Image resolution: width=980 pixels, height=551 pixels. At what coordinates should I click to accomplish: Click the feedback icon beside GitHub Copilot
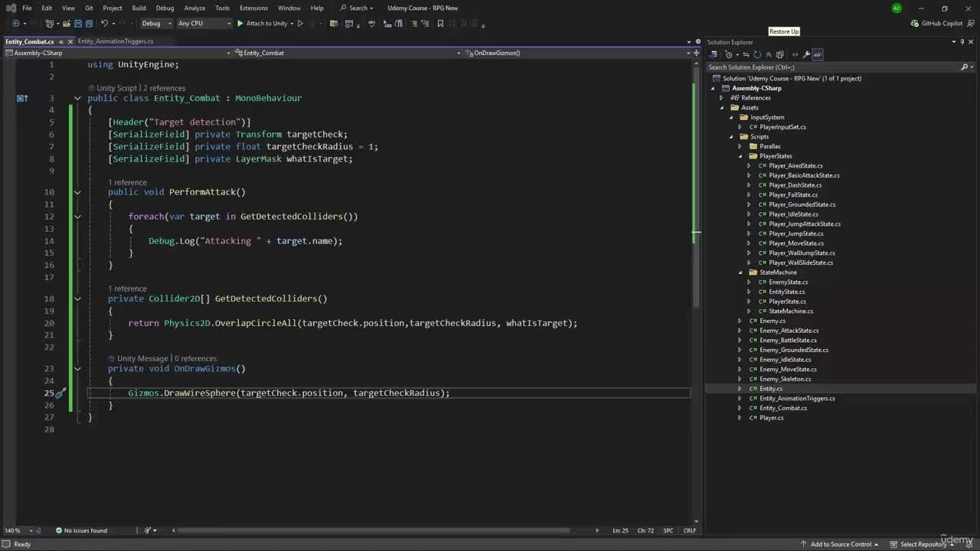pos(971,24)
